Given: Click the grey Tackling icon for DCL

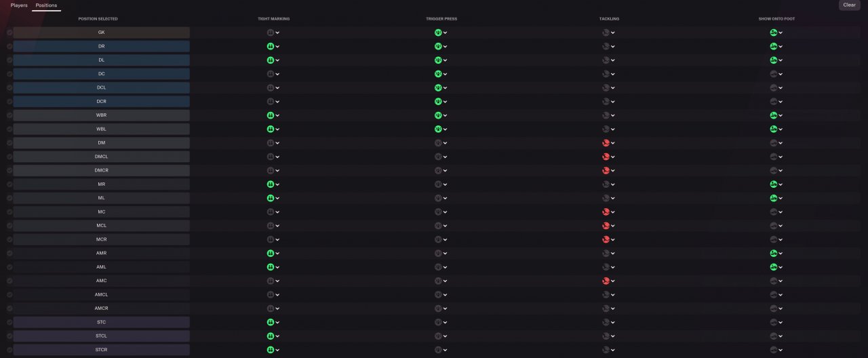Looking at the screenshot, I should point(606,87).
